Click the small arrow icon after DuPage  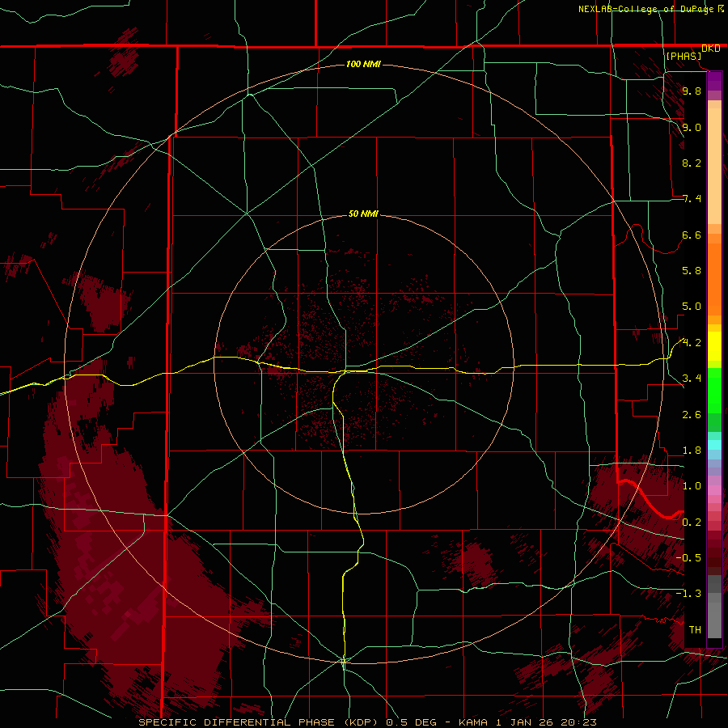coord(721,8)
